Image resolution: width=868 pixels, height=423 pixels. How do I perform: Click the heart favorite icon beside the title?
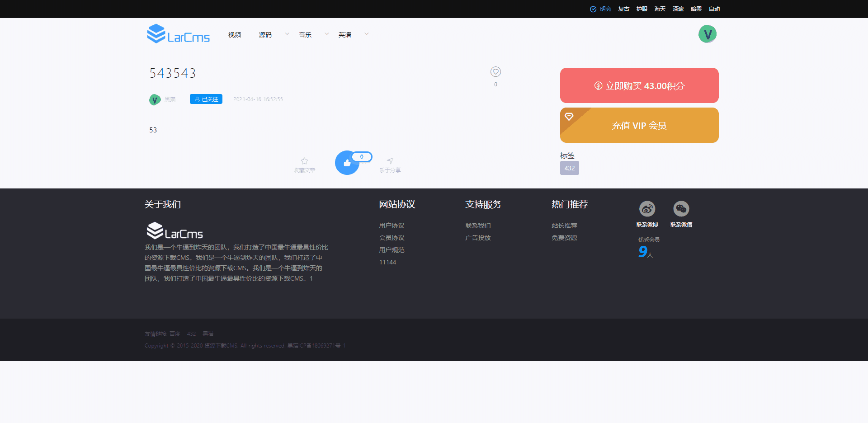pyautogui.click(x=495, y=72)
